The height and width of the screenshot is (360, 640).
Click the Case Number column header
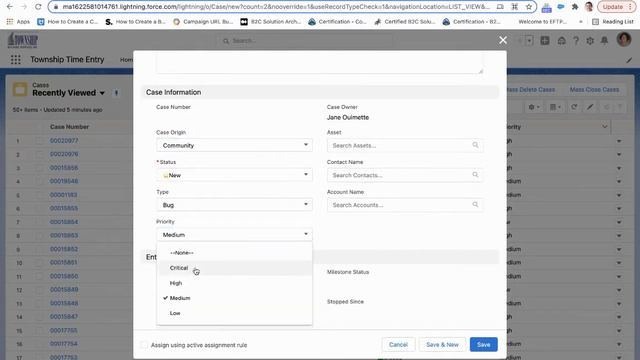coord(69,127)
